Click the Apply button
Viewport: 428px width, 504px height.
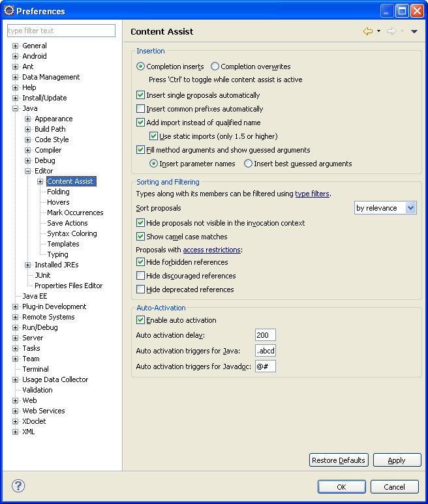[x=397, y=460]
